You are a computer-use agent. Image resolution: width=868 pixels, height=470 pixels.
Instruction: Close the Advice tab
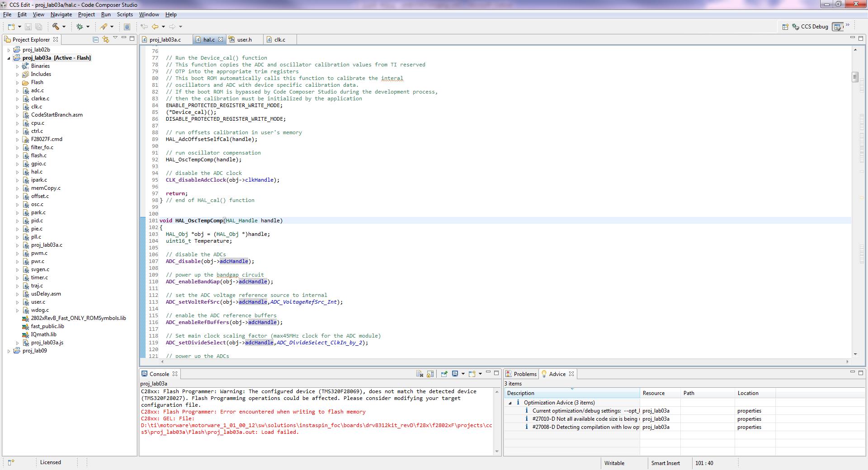pyautogui.click(x=571, y=374)
